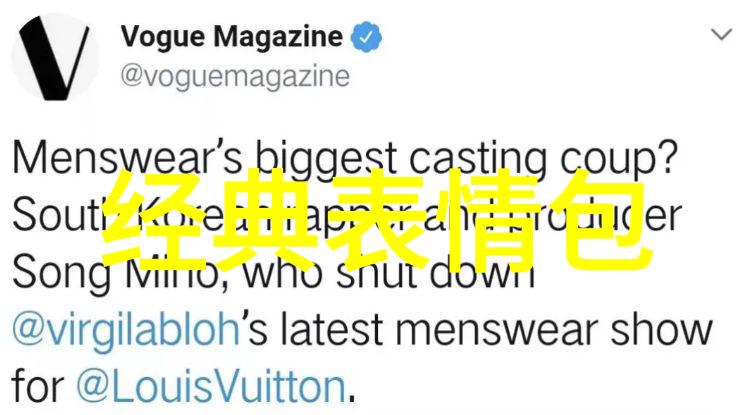Click the word 'show' ending the fourth line
Viewport: 752px width, 415px height.
[661, 329]
